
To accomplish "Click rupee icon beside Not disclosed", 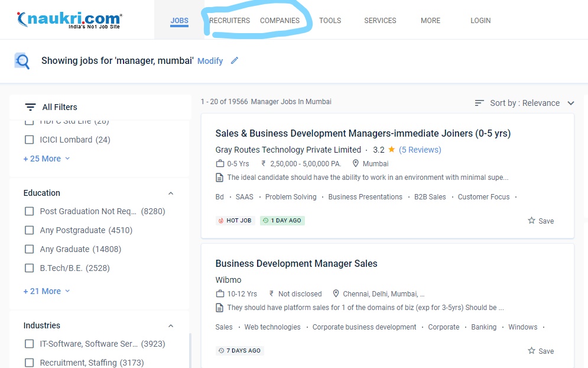I will [x=271, y=293].
